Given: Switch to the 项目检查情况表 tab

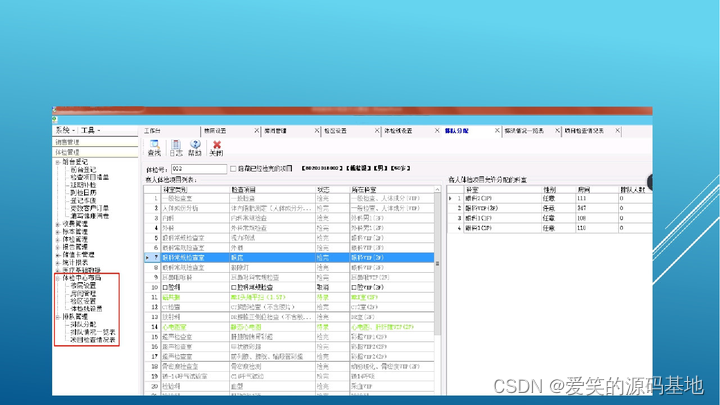Looking at the screenshot, I should coord(585,131).
